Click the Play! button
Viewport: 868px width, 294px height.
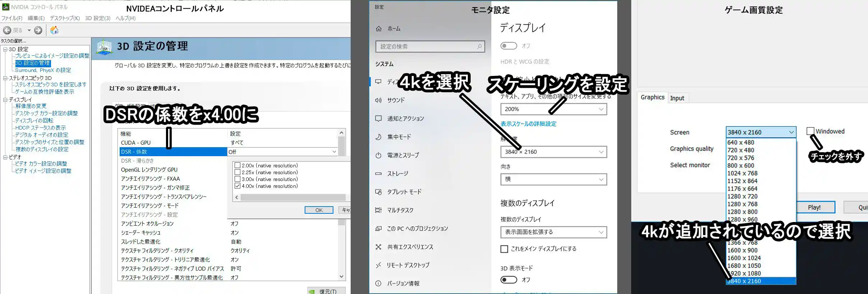(814, 207)
